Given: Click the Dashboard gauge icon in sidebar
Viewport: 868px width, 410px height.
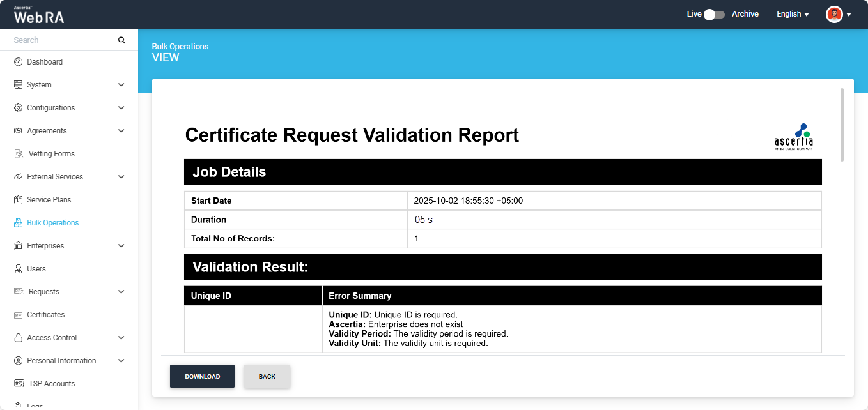Looking at the screenshot, I should (19, 62).
